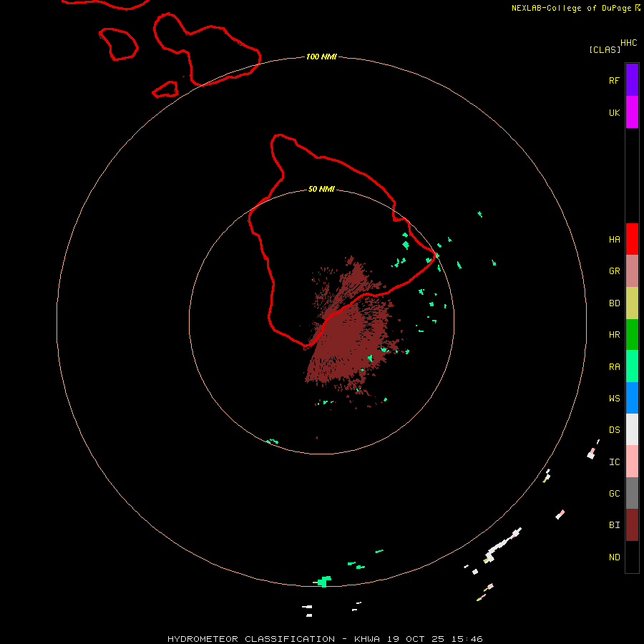Click the BD legend label
This screenshot has height=644, width=644.
pyautogui.click(x=614, y=303)
